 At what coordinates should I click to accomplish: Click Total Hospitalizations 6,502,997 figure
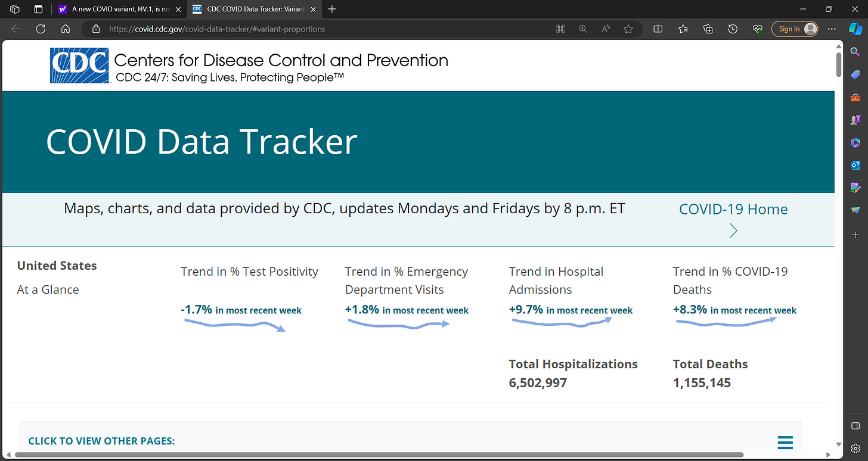tap(538, 382)
